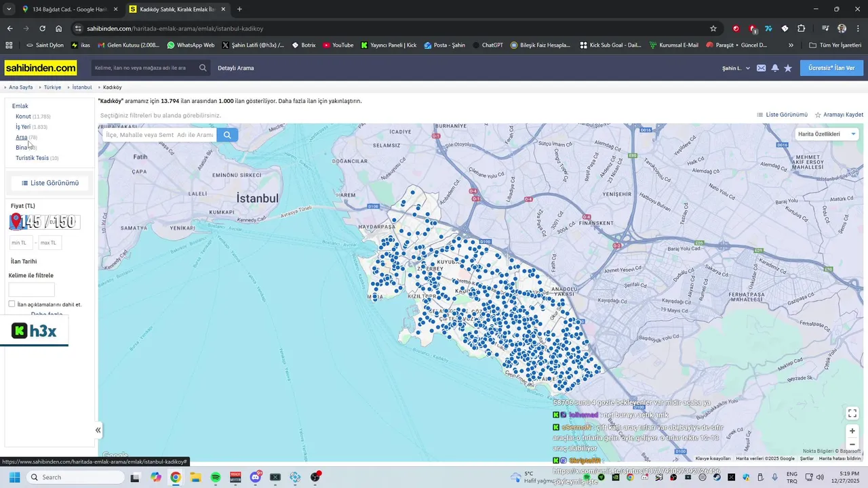Open the Harita Özellikleri dropdown
The image size is (868, 488).
[x=827, y=134]
